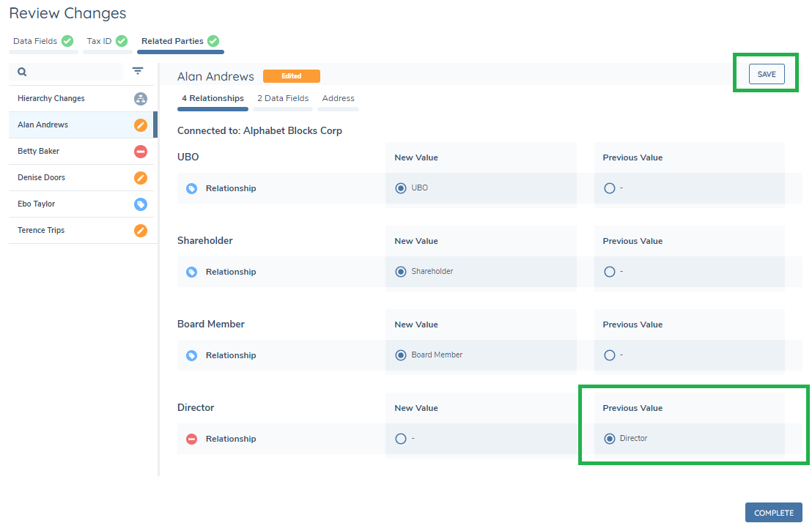Select the UBO new value radio button
Viewport: 812px width, 523px height.
point(401,188)
